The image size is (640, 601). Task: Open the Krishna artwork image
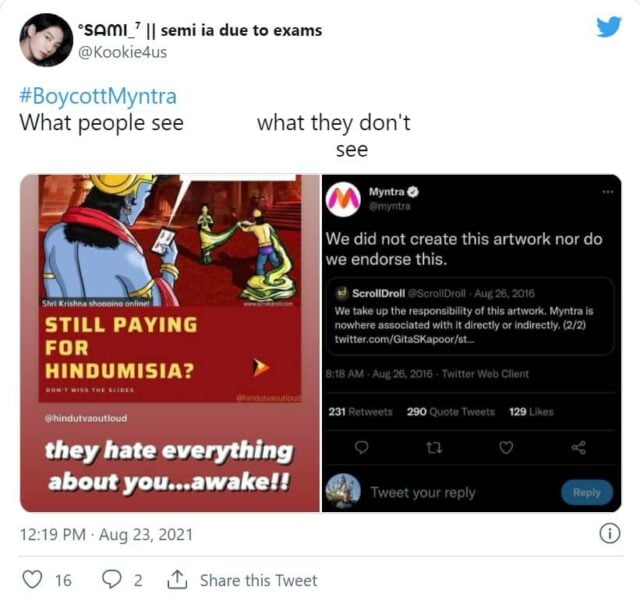coord(170,343)
